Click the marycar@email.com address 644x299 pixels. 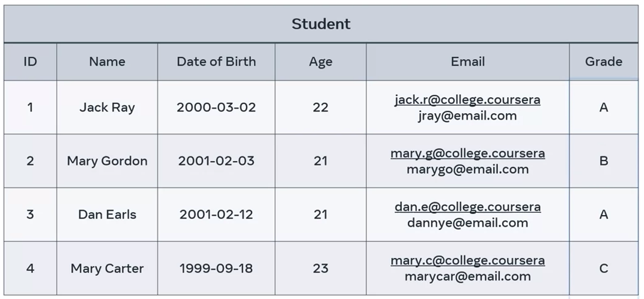(x=467, y=277)
